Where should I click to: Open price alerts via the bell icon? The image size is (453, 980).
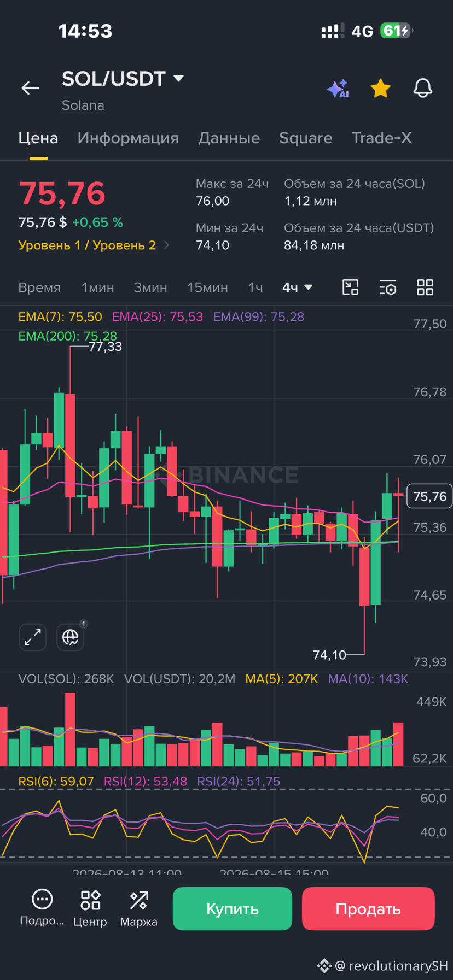(422, 88)
